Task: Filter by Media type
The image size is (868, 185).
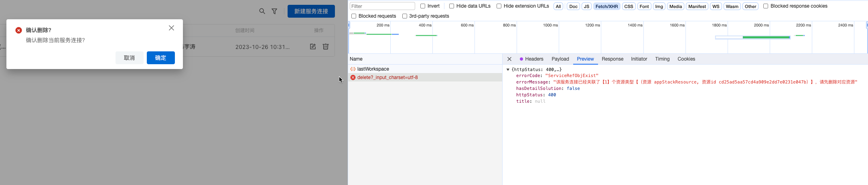Action: click(x=675, y=6)
